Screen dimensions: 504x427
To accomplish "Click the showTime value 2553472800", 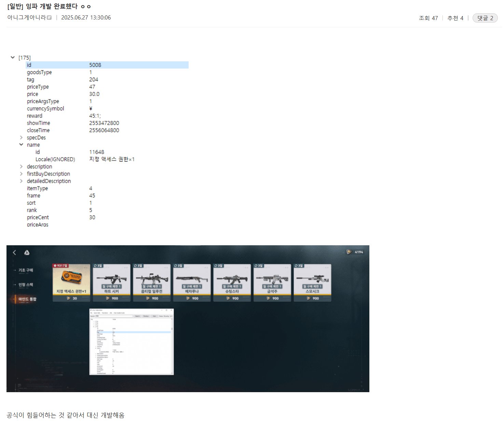I will tap(104, 123).
